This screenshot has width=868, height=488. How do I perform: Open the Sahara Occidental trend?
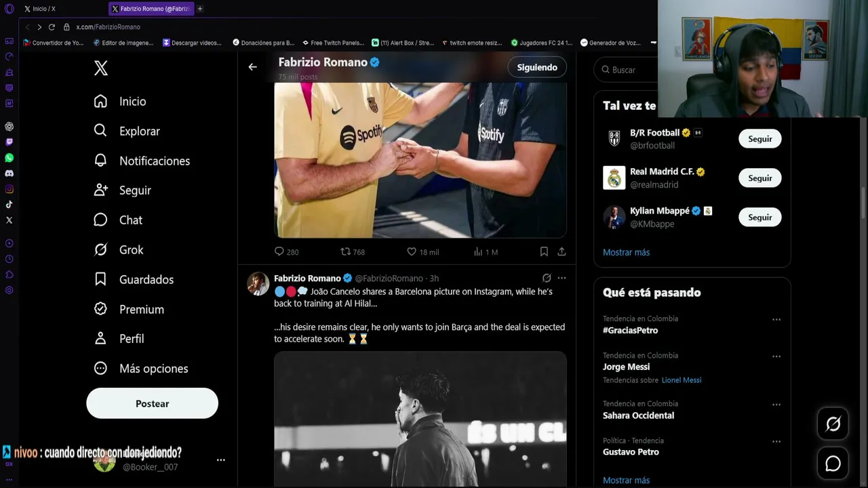(x=638, y=415)
